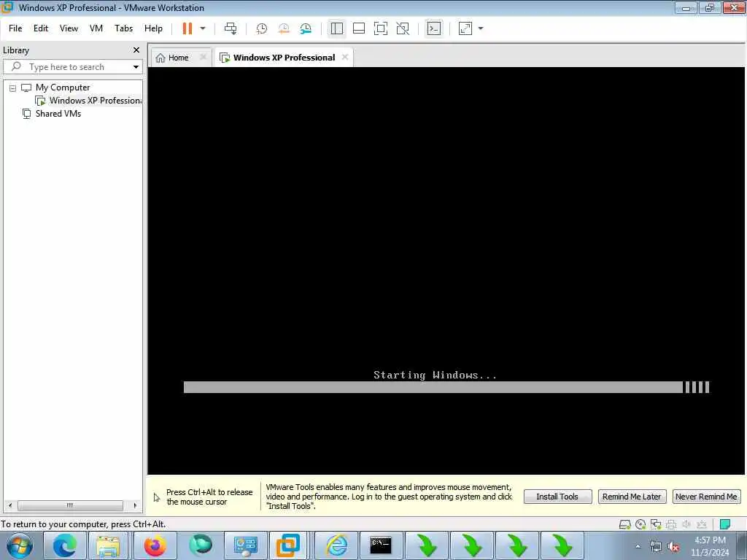Take a snapshot of the VM

pyautogui.click(x=262, y=28)
